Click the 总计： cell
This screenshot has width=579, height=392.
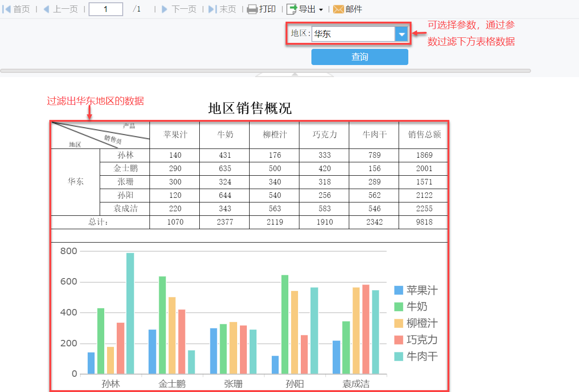click(100, 222)
